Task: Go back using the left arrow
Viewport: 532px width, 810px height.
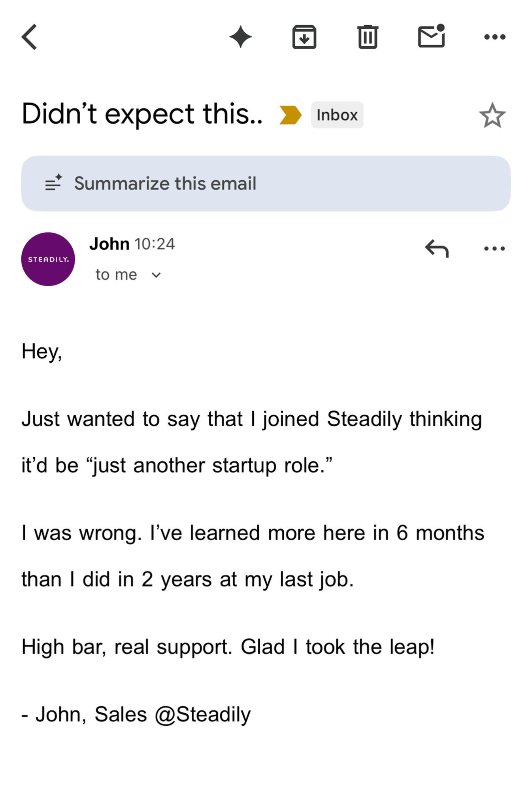Action: [29, 37]
